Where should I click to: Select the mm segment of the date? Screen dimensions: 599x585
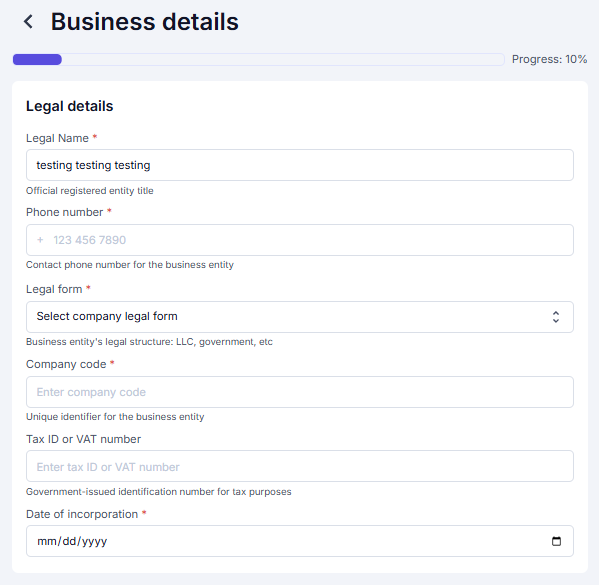(x=46, y=541)
